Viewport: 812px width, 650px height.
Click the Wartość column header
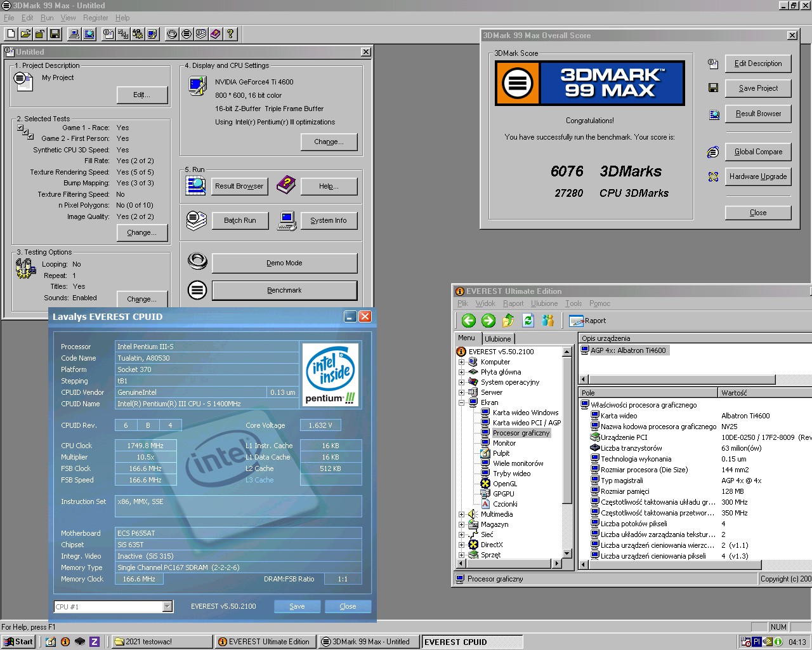(x=765, y=393)
